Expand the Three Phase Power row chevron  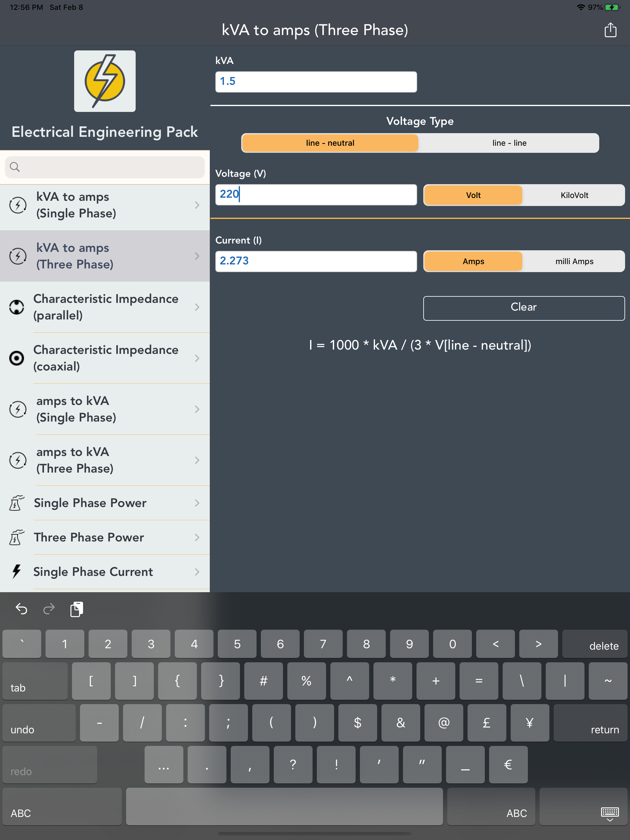click(x=197, y=537)
